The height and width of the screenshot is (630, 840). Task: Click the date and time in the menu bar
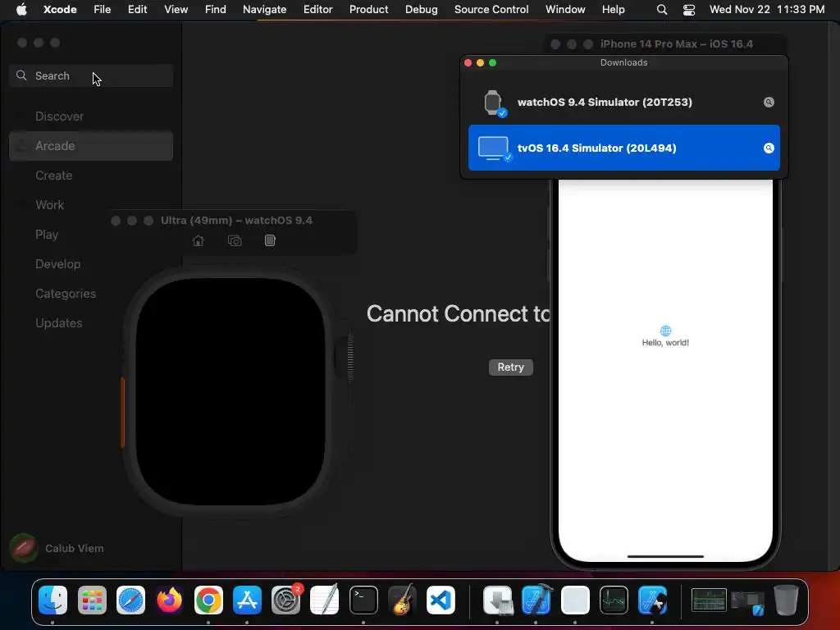click(x=767, y=9)
